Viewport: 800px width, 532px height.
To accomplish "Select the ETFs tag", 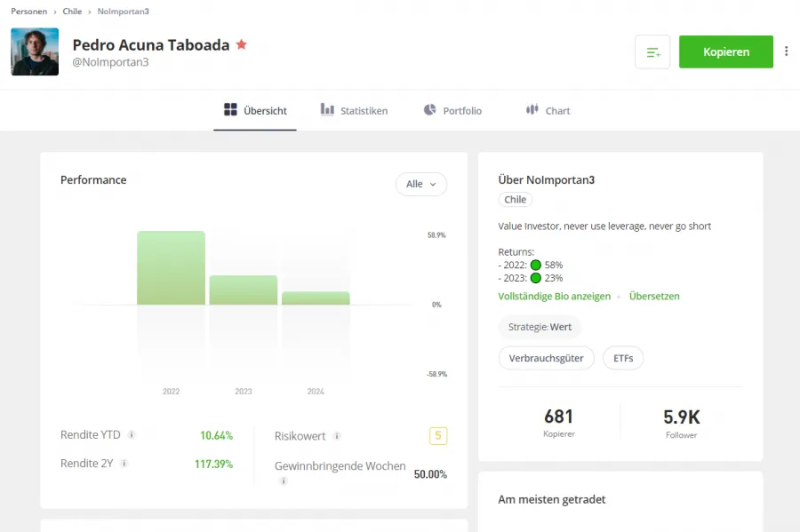I will pyautogui.click(x=622, y=358).
